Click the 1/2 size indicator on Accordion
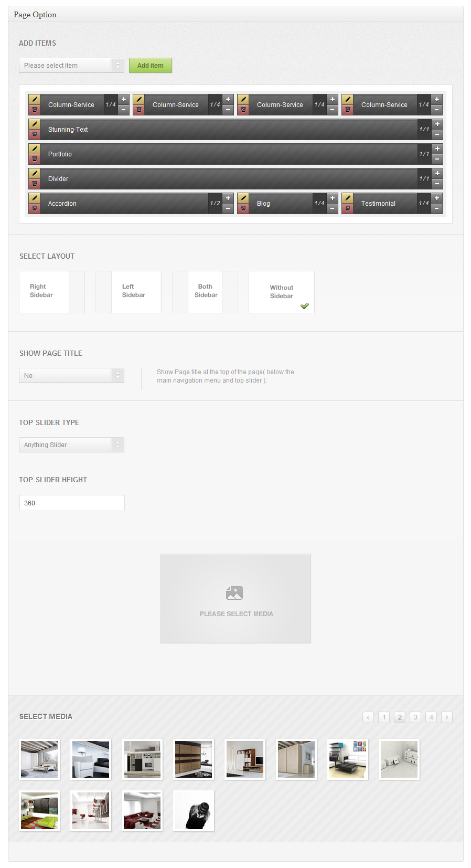 click(215, 203)
